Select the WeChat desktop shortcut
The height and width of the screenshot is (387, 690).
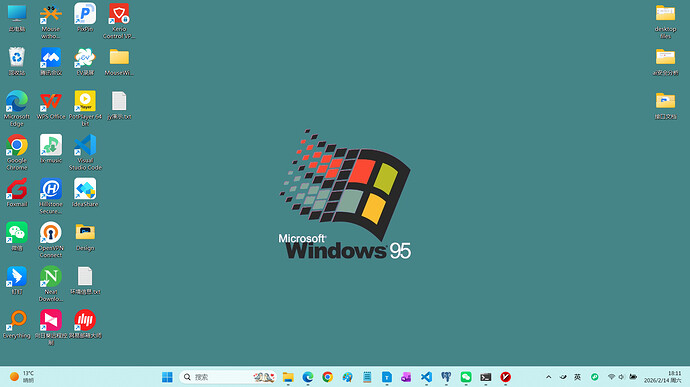(17, 236)
